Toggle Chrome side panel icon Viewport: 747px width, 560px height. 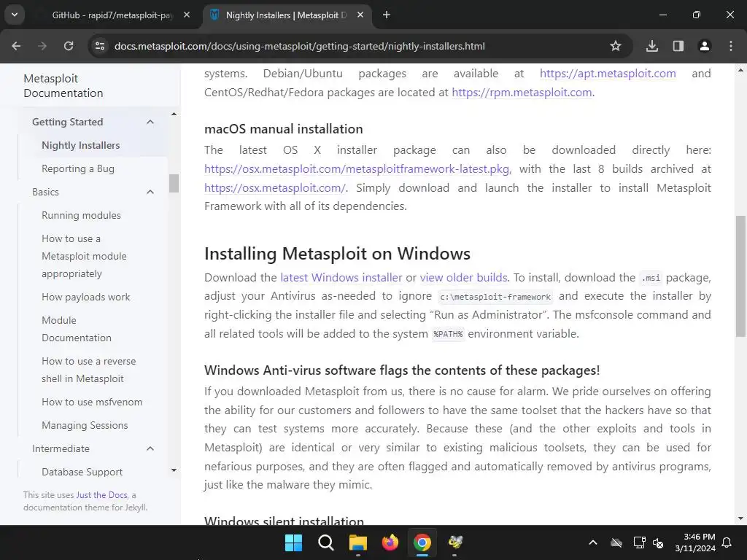click(678, 46)
